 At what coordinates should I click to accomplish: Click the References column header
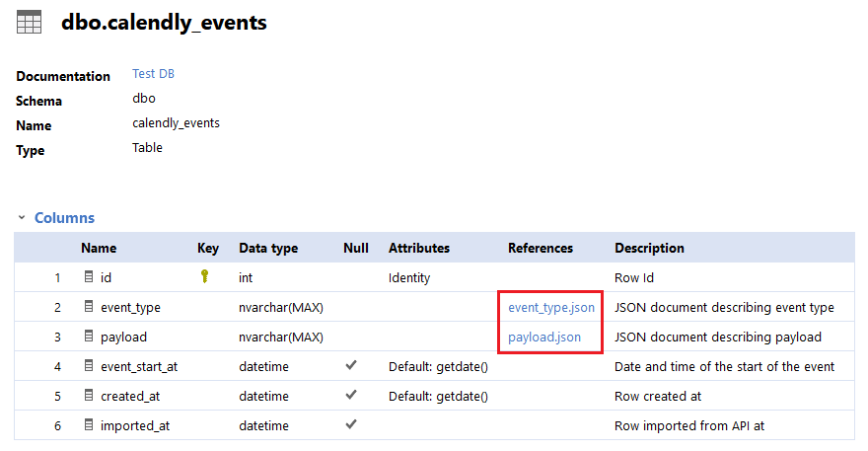pyautogui.click(x=540, y=248)
